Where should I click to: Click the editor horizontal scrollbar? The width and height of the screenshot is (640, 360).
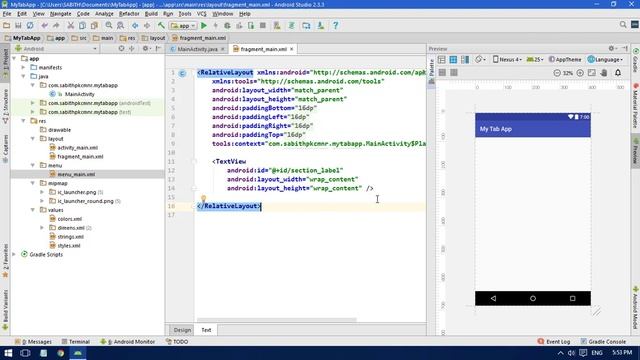pyautogui.click(x=277, y=320)
